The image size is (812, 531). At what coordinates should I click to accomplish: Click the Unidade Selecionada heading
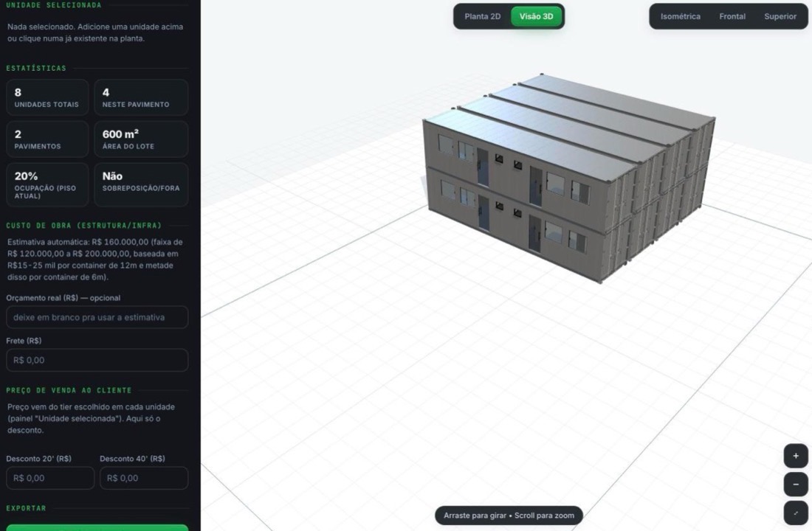click(x=54, y=5)
